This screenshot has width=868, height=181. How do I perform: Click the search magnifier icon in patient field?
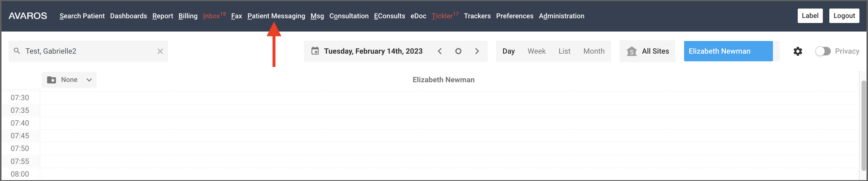click(17, 51)
